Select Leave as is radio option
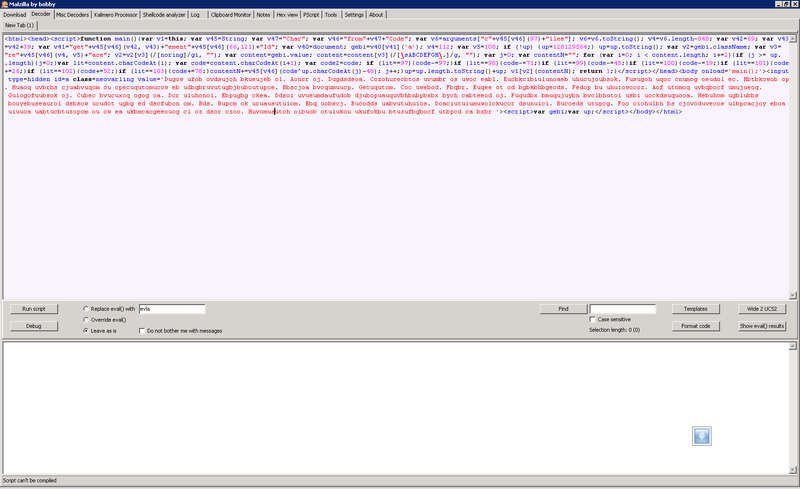Image resolution: width=800 pixels, height=489 pixels. [86, 331]
